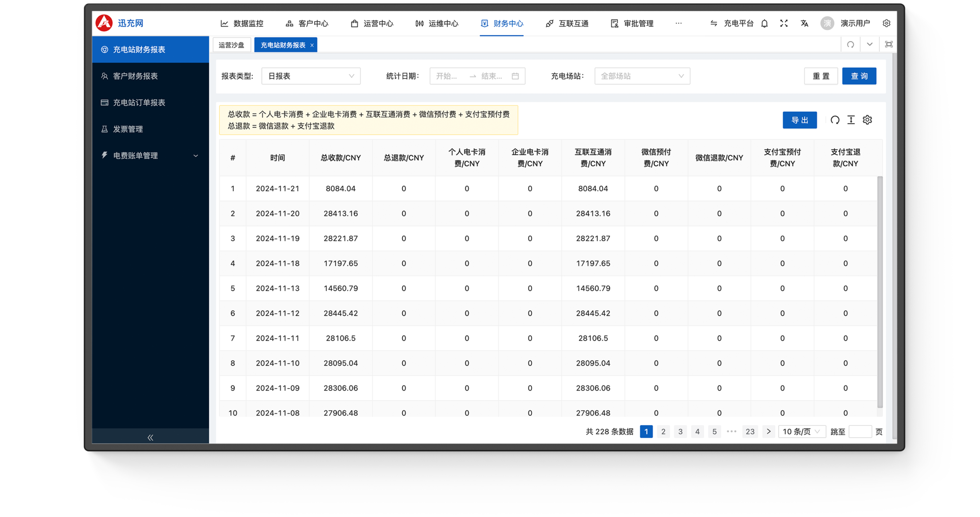Open the 充电场站 dropdown
Viewport: 980px width, 517px height.
pyautogui.click(x=642, y=76)
